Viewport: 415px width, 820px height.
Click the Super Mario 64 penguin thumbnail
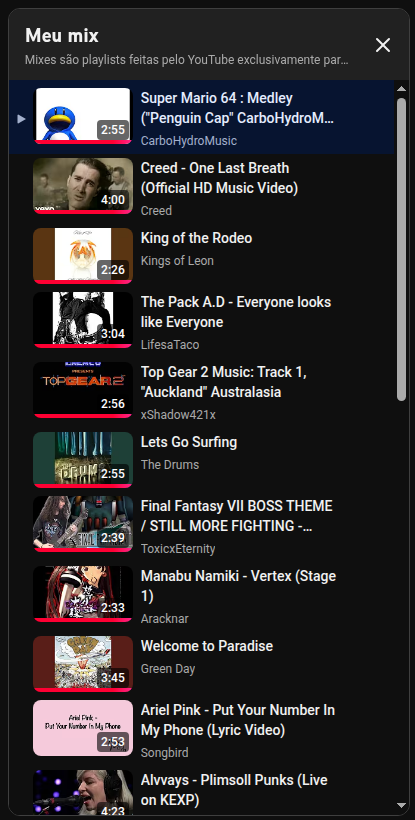[83, 116]
